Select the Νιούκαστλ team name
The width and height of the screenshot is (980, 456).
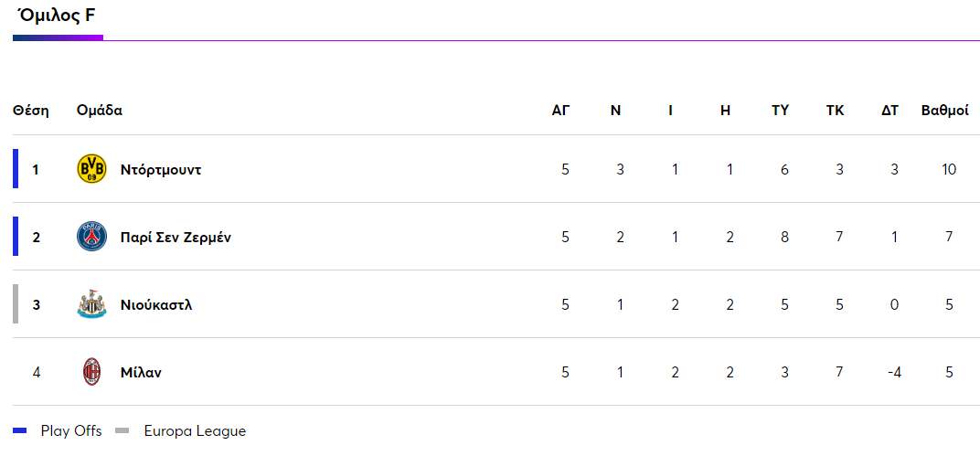[156, 304]
